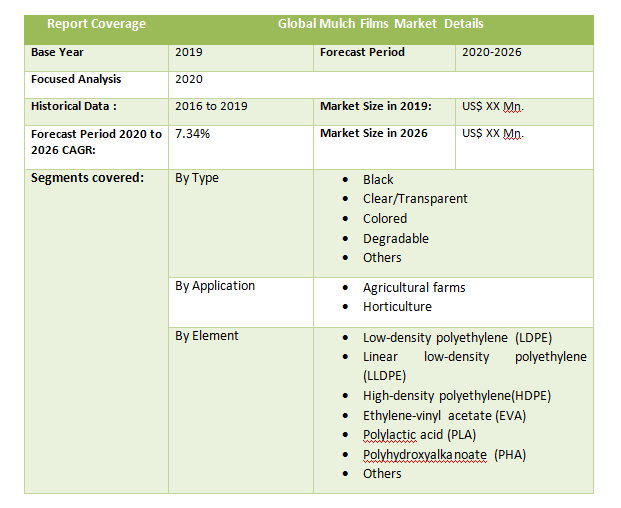Click the '2016 to 2019' value cell

[x=211, y=106]
